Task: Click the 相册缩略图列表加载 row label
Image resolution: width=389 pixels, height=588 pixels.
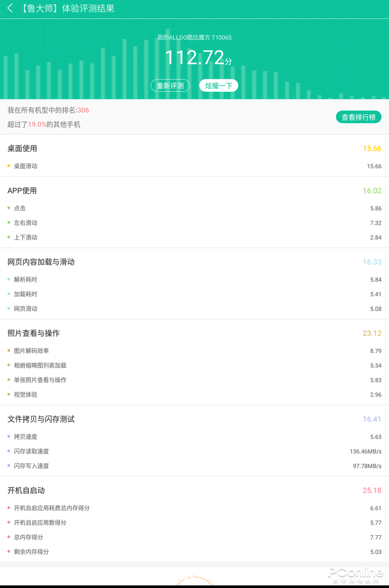Action: tap(40, 365)
